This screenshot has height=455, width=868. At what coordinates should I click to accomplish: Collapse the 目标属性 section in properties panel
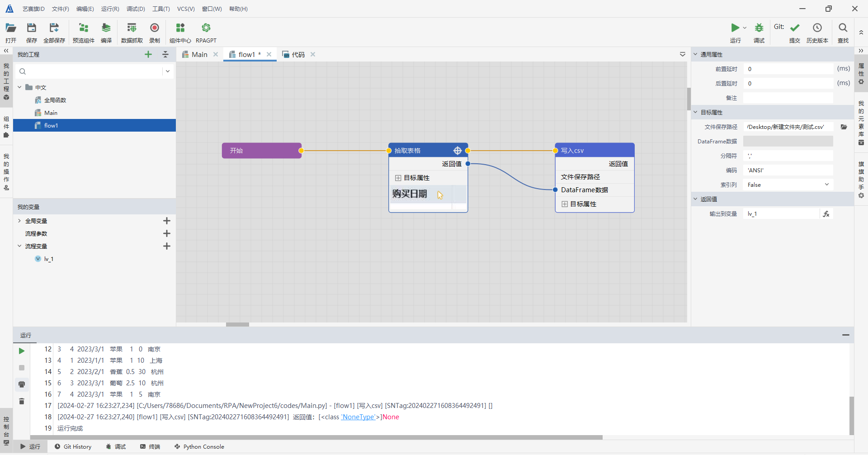pyautogui.click(x=696, y=112)
